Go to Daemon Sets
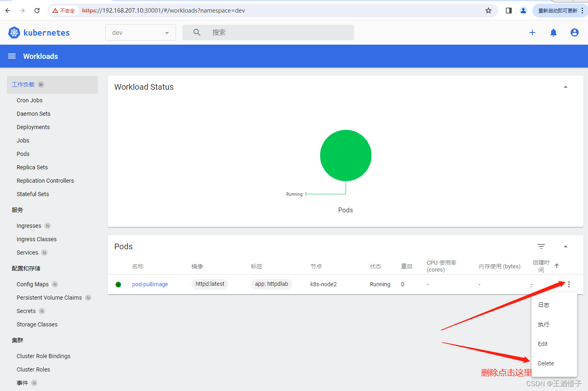The image size is (588, 391). pyautogui.click(x=34, y=114)
